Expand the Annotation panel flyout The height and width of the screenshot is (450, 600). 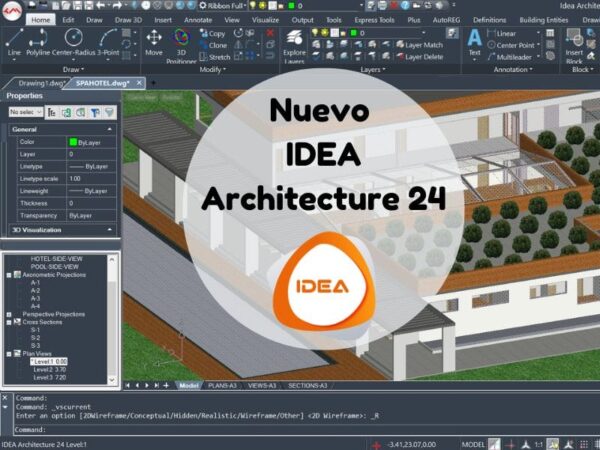coord(513,69)
